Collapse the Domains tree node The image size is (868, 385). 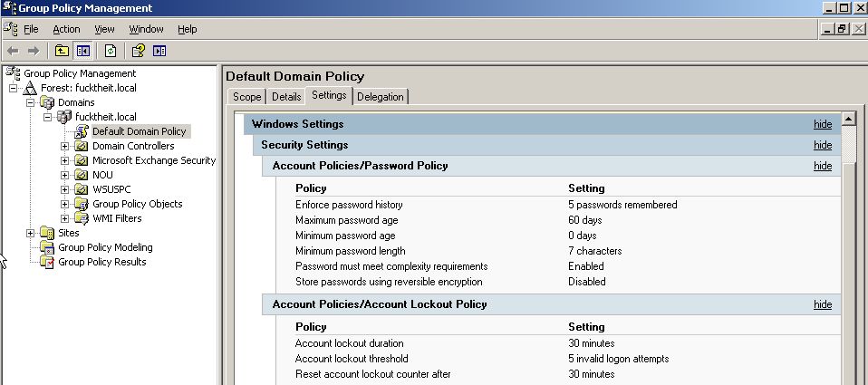31,102
